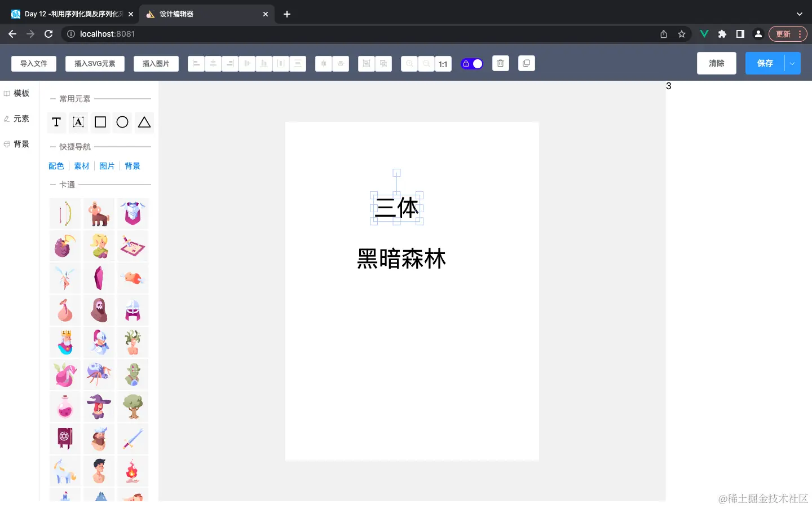Click zoom out toolbar toggle

tap(426, 63)
